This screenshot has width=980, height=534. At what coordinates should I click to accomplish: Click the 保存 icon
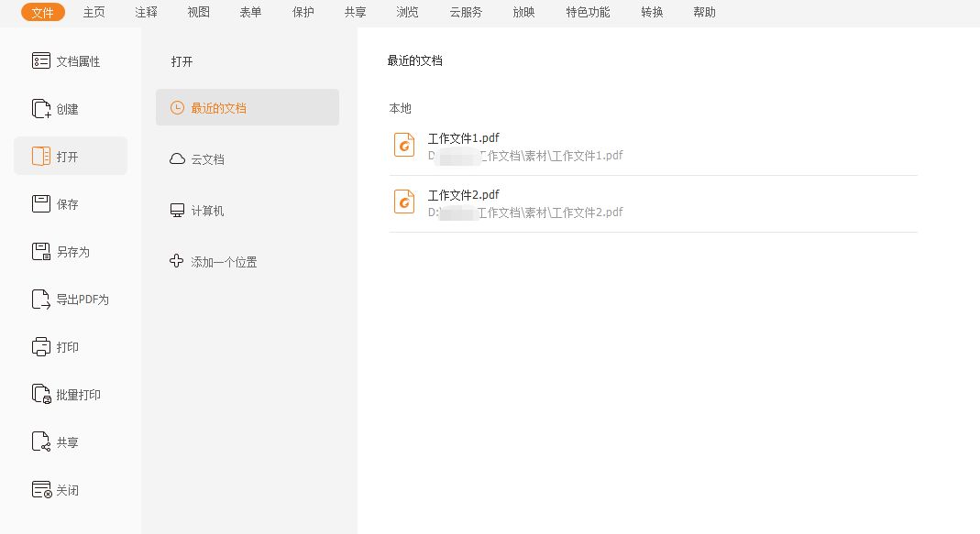click(x=40, y=203)
